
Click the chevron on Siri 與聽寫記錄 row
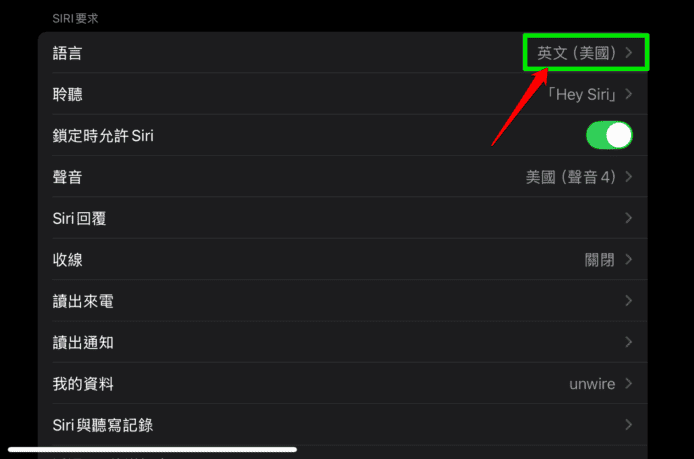(628, 424)
